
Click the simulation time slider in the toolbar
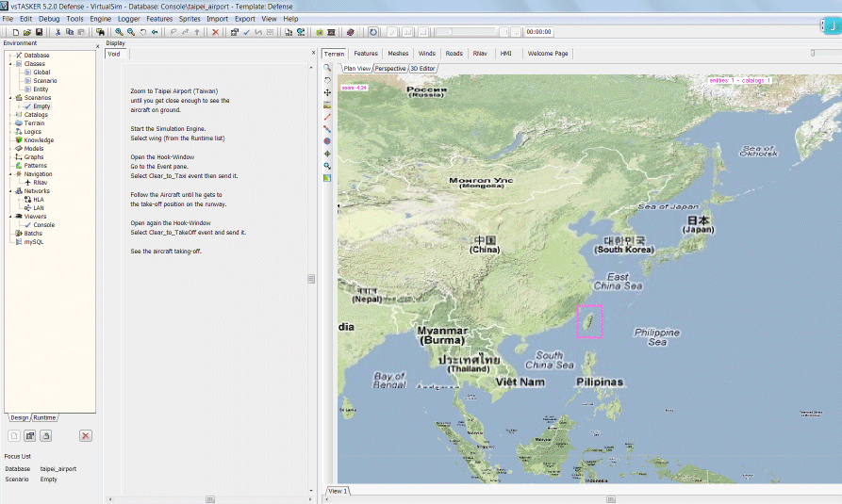464,32
